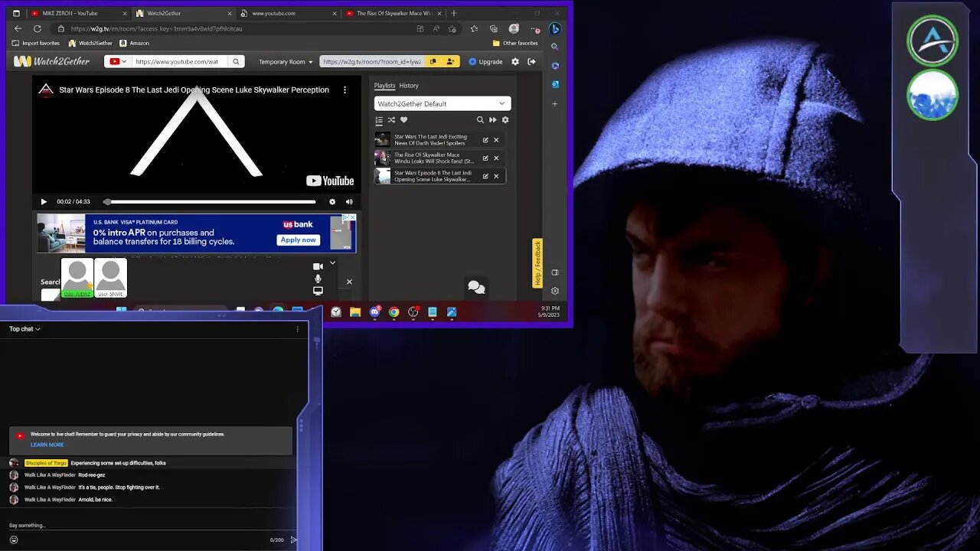Select the Playlists tab
The image size is (980, 551).
(384, 86)
